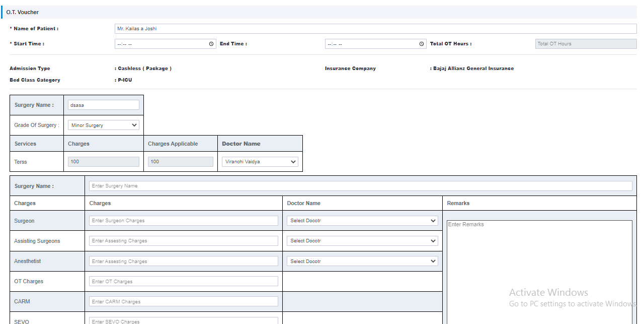Screen dimensions: 644x324
Task: Click the Terss Charges field
Action: click(104, 162)
